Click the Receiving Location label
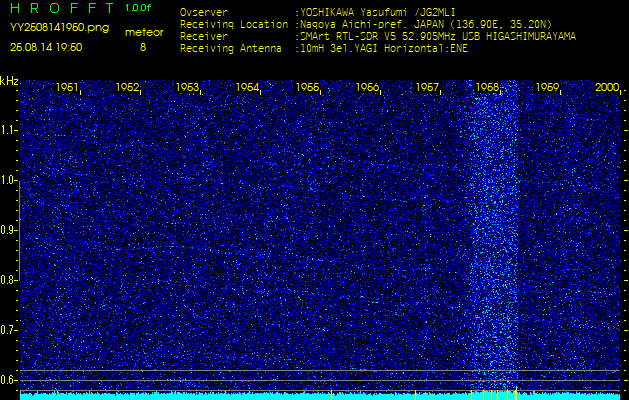The image size is (629, 400). (x=234, y=24)
